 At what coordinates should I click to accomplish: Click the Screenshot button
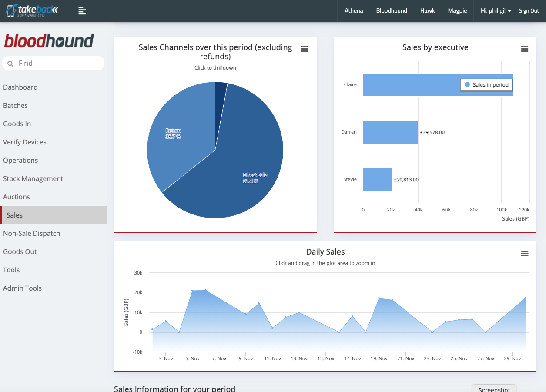pos(494,389)
